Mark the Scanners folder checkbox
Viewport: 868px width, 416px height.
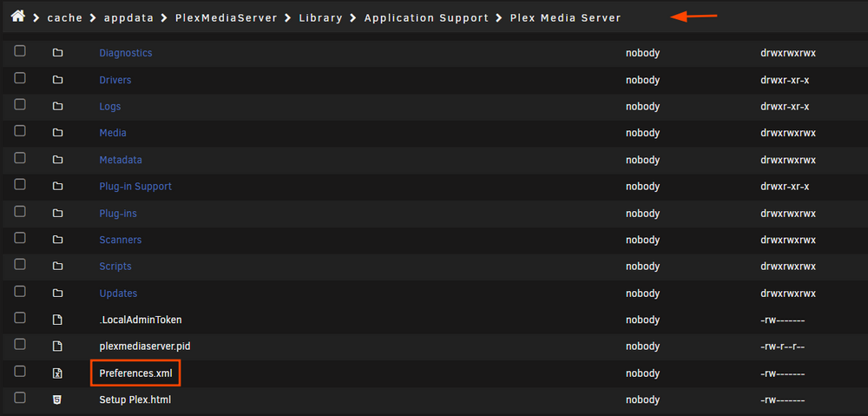20,238
